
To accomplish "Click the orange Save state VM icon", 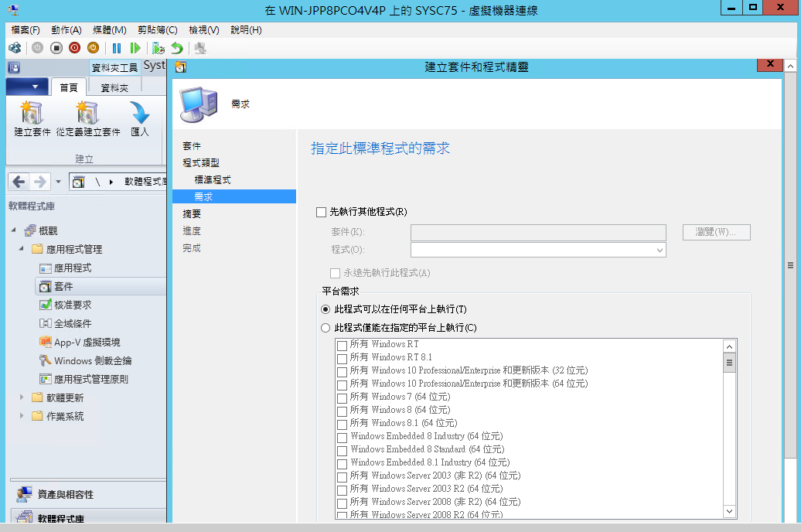I will [93, 48].
